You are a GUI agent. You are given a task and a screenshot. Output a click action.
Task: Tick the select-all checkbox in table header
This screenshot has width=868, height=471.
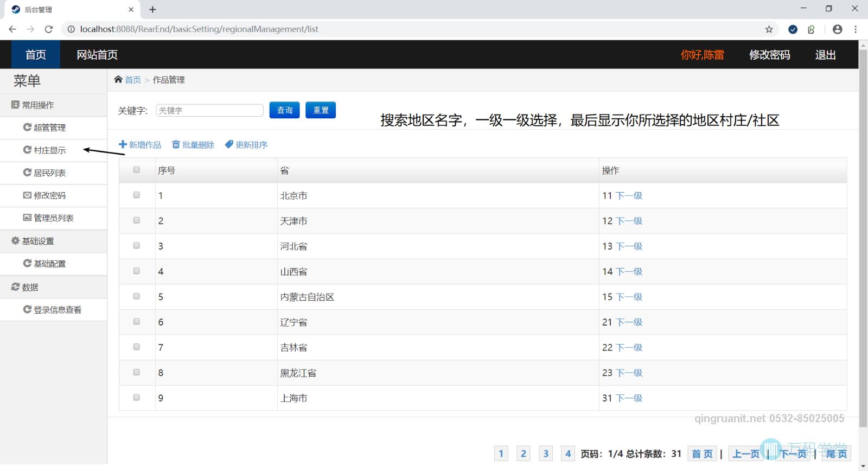click(x=137, y=170)
